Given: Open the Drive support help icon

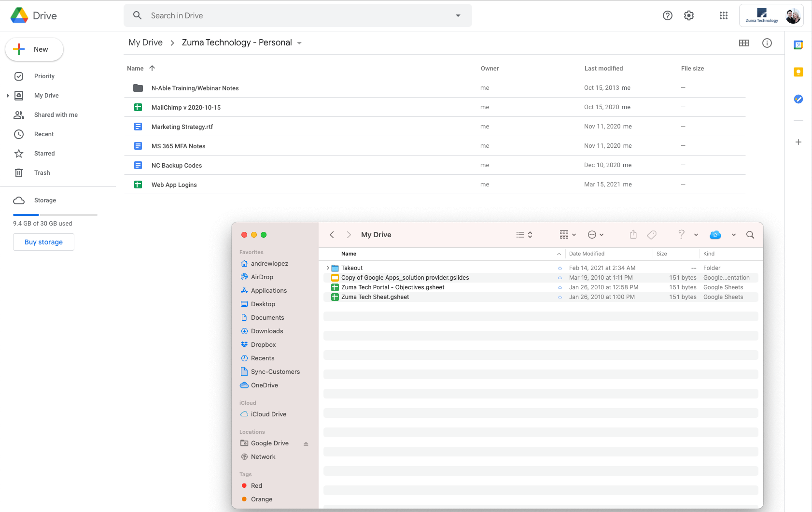Looking at the screenshot, I should pos(668,15).
